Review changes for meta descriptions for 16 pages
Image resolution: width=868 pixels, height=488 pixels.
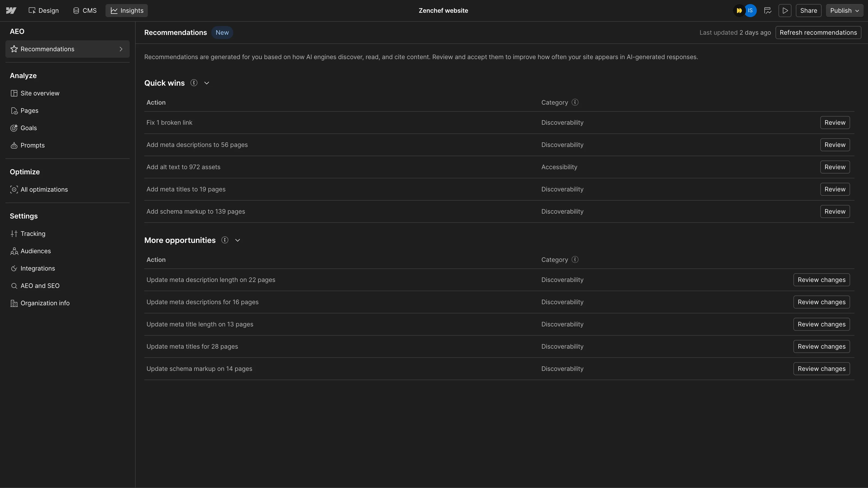coord(822,302)
